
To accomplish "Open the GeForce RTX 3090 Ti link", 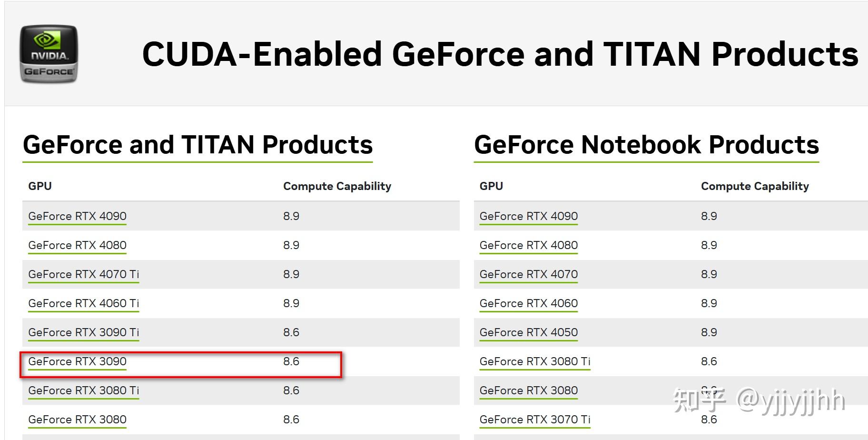I will click(x=83, y=332).
